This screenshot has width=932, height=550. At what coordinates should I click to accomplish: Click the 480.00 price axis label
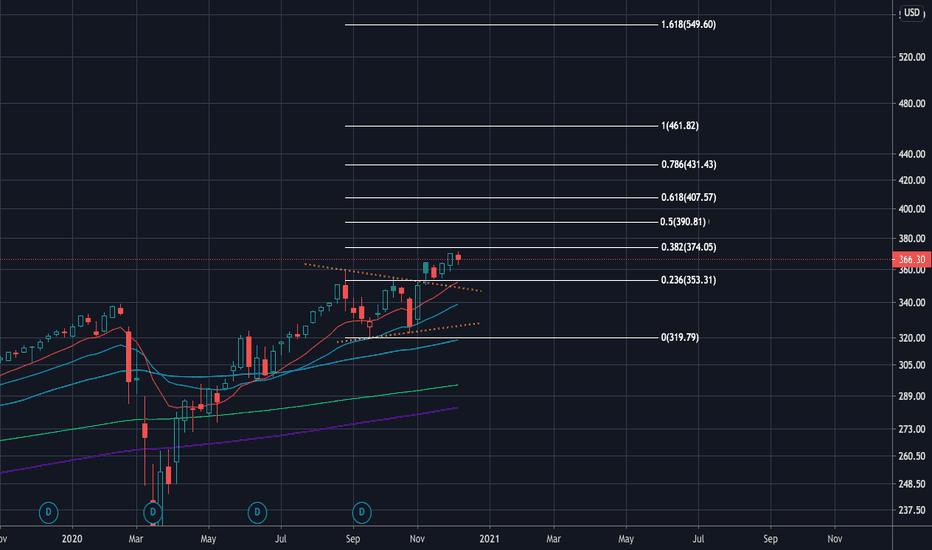(x=912, y=103)
